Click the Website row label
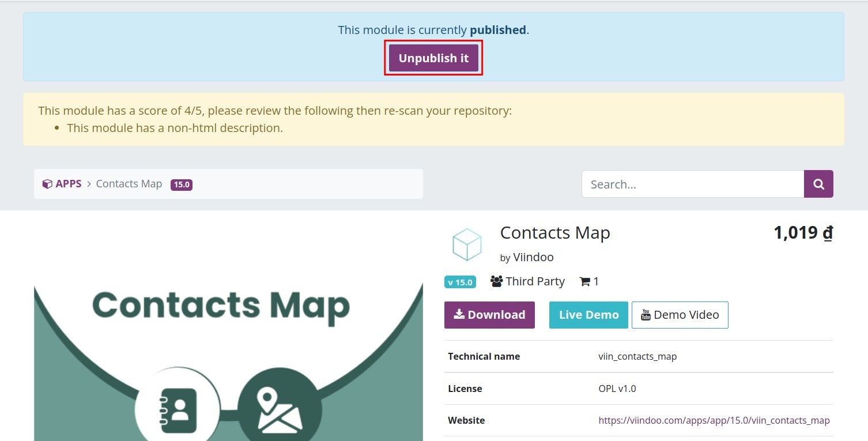Screen dimensions: 868x441 pos(466,420)
